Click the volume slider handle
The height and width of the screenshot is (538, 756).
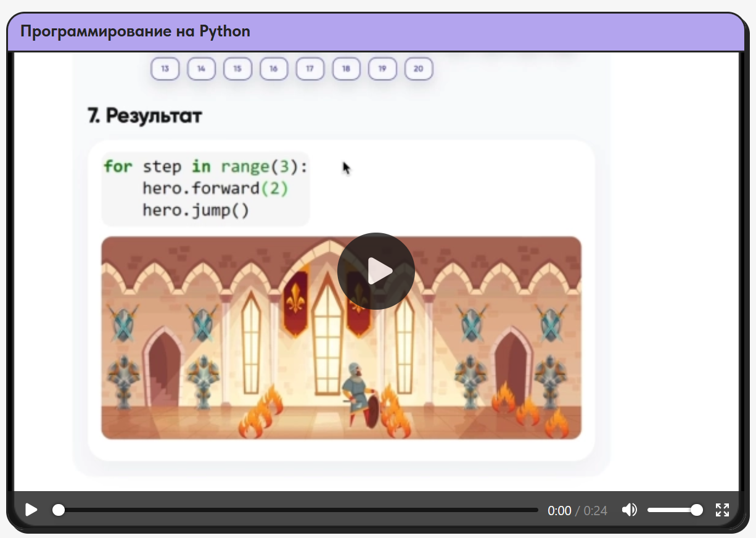point(697,510)
